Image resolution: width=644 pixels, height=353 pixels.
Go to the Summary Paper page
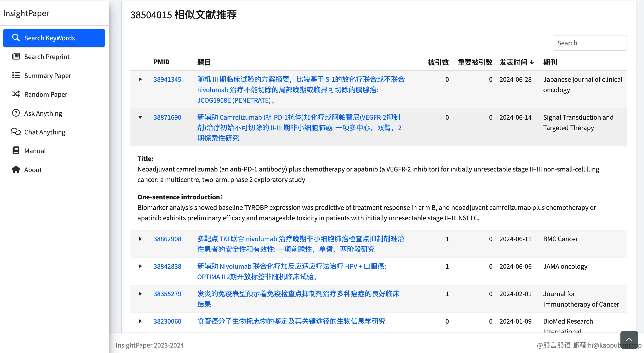pyautogui.click(x=54, y=75)
